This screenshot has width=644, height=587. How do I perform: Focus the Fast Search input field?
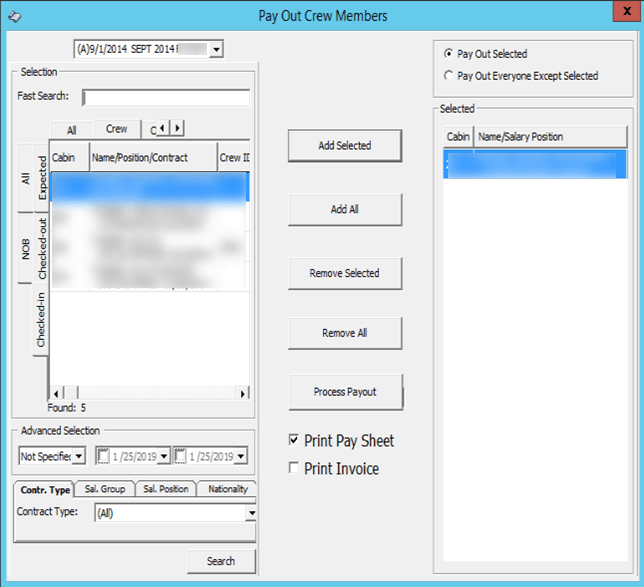point(166,97)
